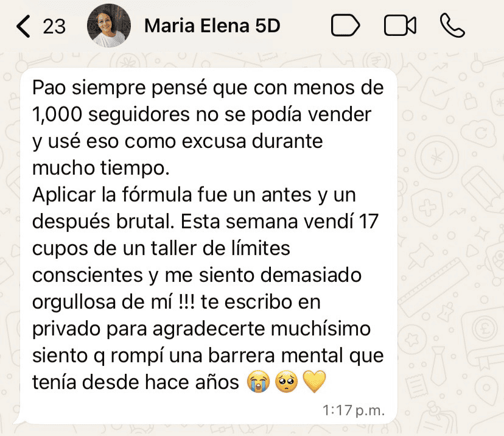504x436 pixels.
Task: Start a voice call using phone icon
Action: coord(452,26)
